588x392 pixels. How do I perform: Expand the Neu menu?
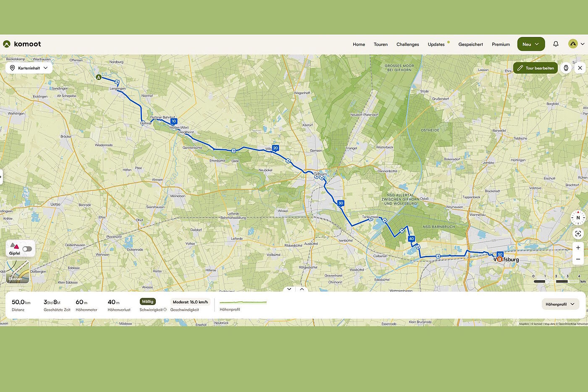click(531, 44)
